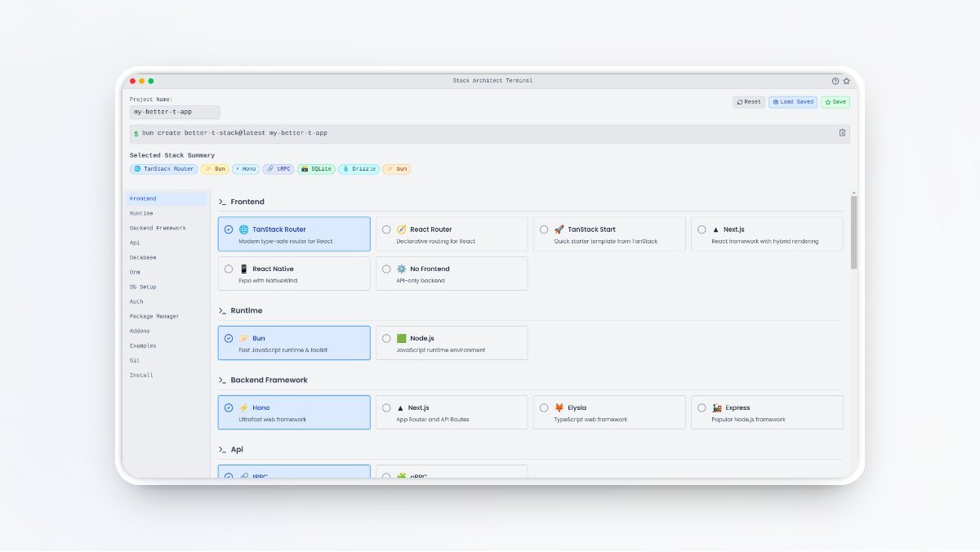This screenshot has height=552, width=980.
Task: Click the Load Saved button
Action: (793, 102)
